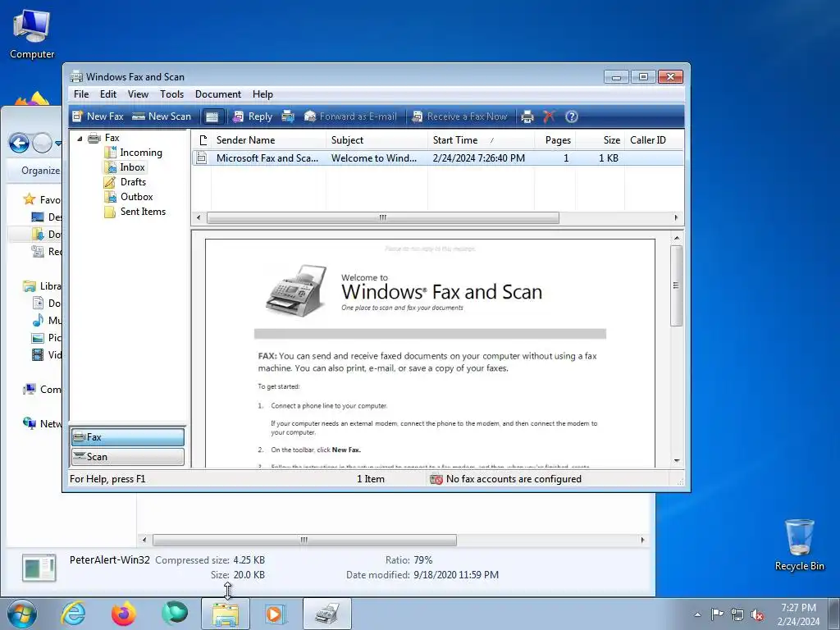Screen dimensions: 840x630
Task: Open the View menu
Action: (138, 94)
